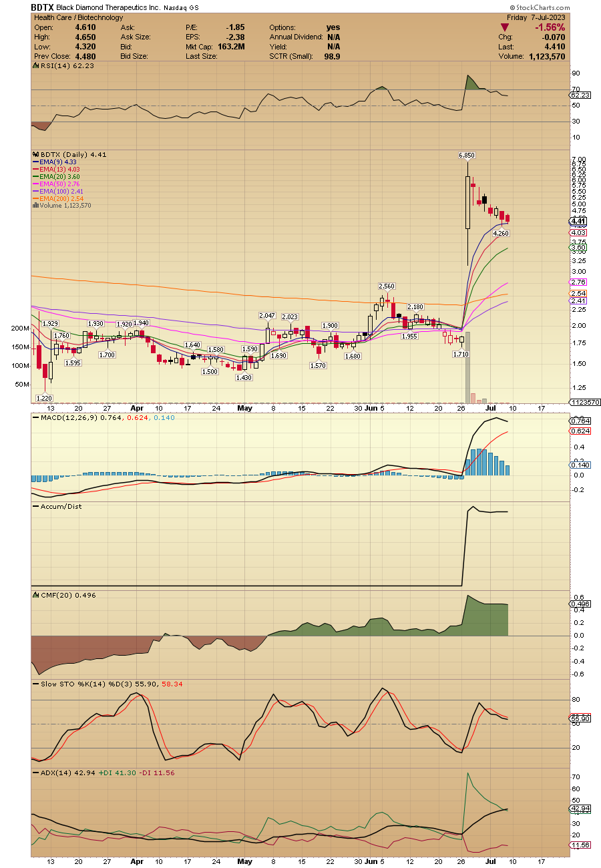Viewport: 601px width, 868px height.
Task: Click the bar icon beside the Volume legend
Action: click(35, 206)
